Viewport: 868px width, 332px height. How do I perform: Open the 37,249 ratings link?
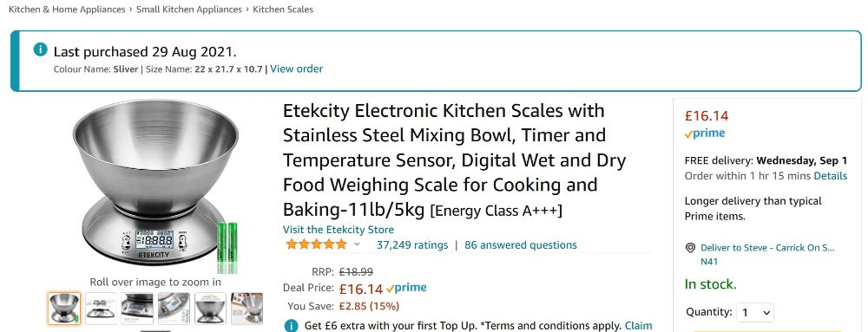point(412,244)
